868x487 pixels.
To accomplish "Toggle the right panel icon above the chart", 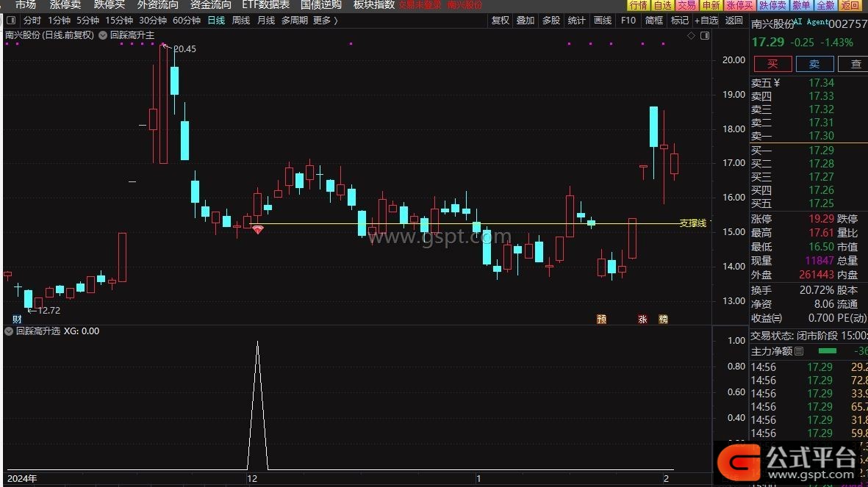I will pos(705,35).
